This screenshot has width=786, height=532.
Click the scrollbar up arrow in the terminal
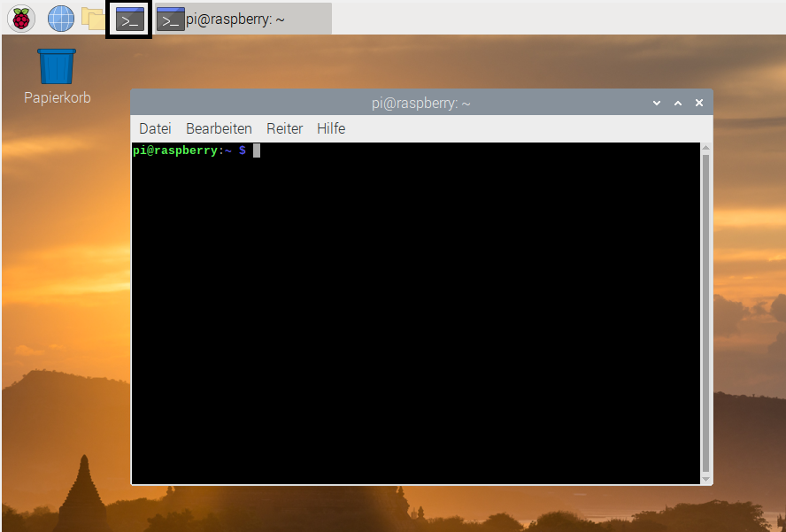click(x=704, y=148)
